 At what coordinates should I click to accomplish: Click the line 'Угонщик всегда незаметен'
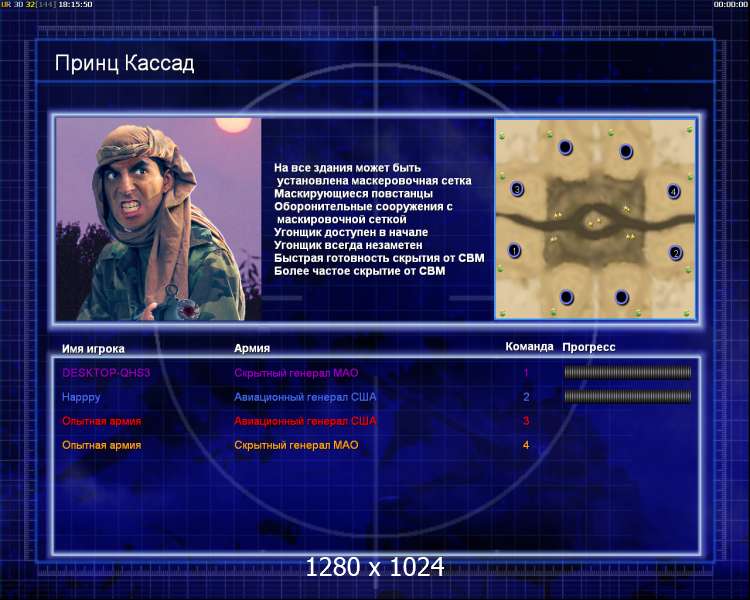348,245
